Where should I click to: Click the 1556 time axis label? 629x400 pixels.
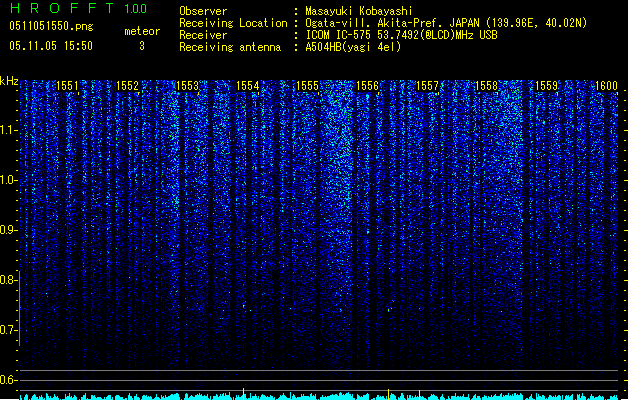point(367,86)
